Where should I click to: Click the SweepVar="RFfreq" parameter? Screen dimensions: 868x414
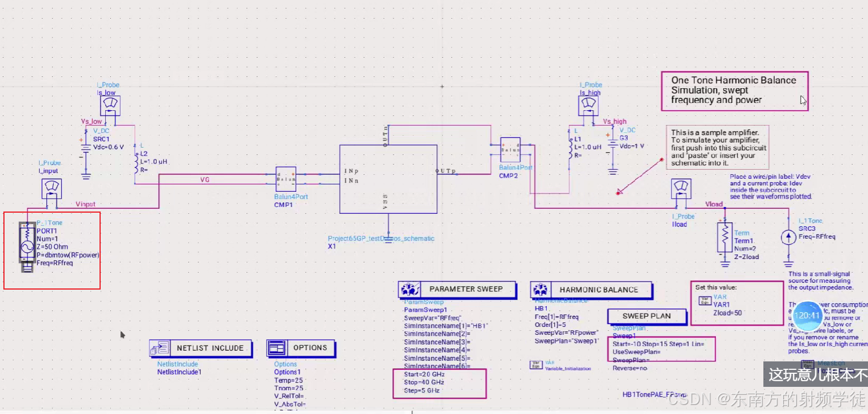pyautogui.click(x=433, y=318)
